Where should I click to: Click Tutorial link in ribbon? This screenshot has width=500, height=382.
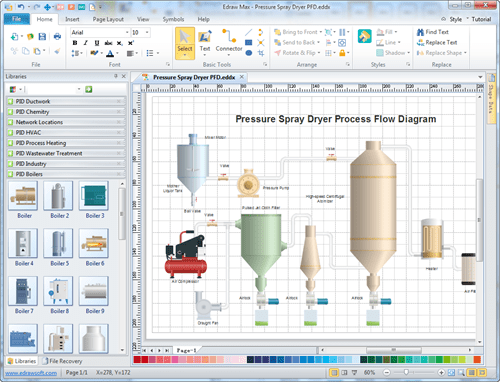pos(481,19)
